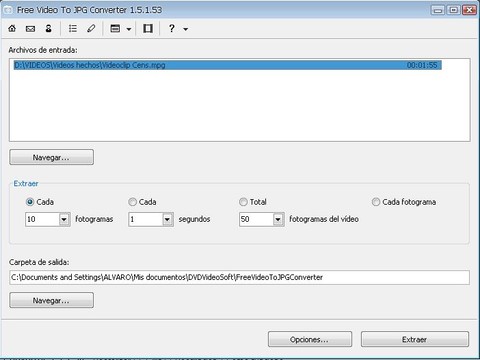Viewport: 480px width, 360px height.
Task: Open the arrow beside window layout icon
Action: click(129, 29)
